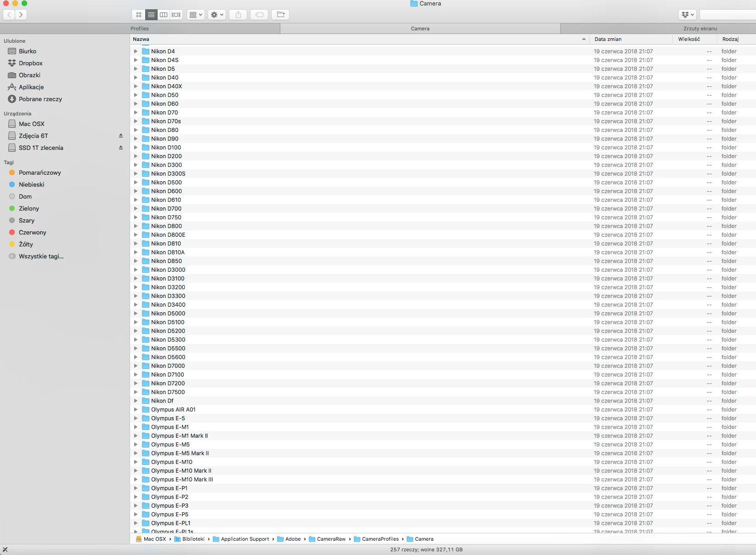This screenshot has width=756, height=555.
Task: Click Biblioteki in the path bar
Action: (189, 539)
